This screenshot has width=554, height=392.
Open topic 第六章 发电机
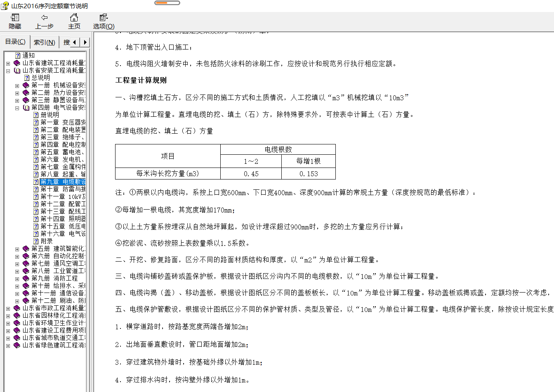coord(62,159)
